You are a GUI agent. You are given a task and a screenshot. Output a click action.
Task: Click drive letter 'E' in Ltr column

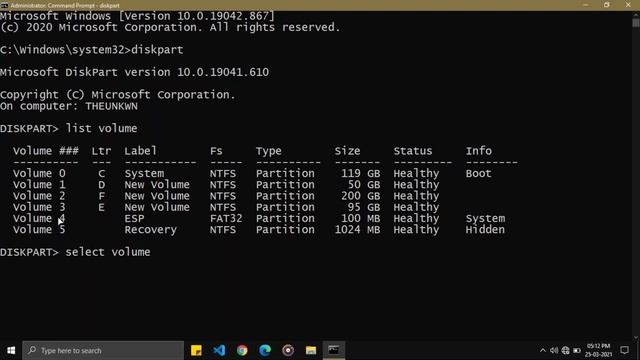tap(101, 207)
